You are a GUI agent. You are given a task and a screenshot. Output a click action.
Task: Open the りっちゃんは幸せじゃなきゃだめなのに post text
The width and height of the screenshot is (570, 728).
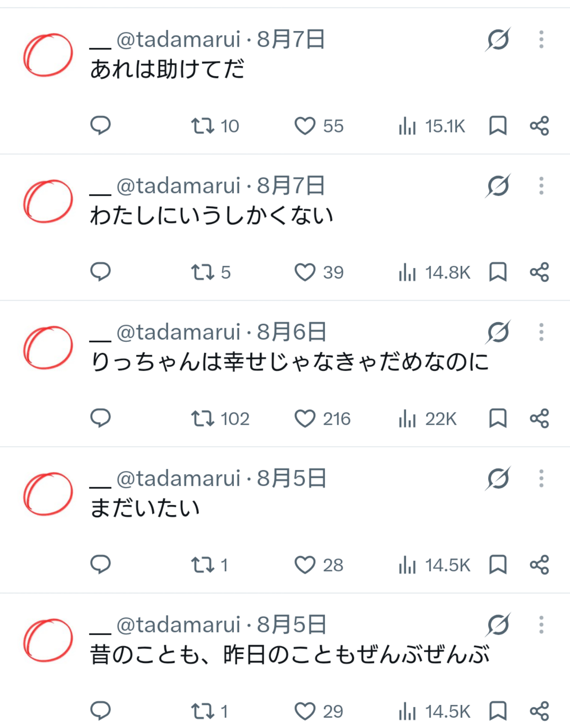pyautogui.click(x=290, y=362)
